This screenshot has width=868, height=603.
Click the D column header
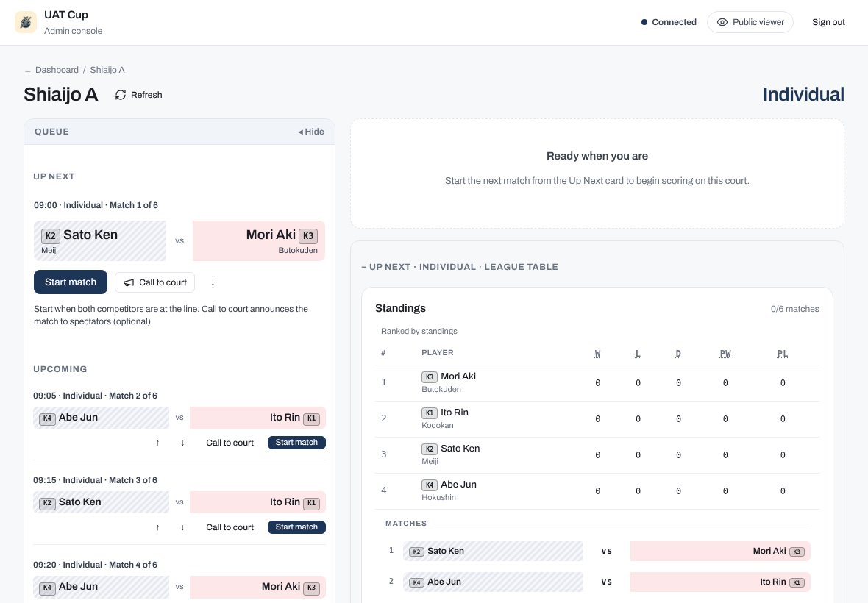(x=678, y=354)
